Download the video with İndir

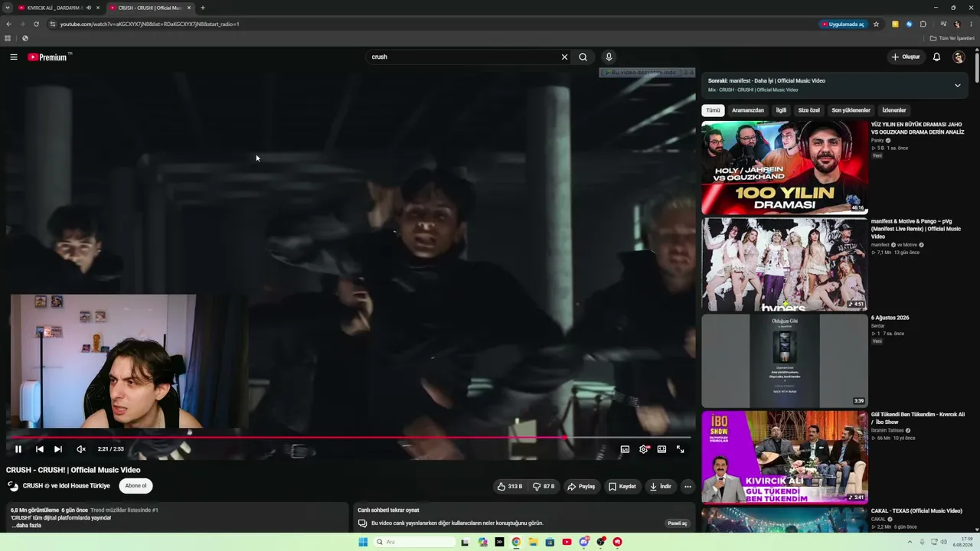661,486
